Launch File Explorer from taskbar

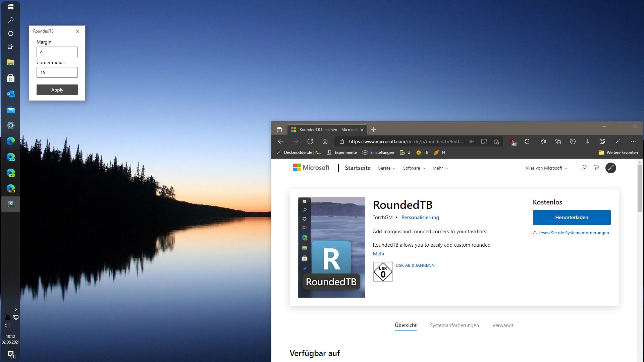(11, 62)
